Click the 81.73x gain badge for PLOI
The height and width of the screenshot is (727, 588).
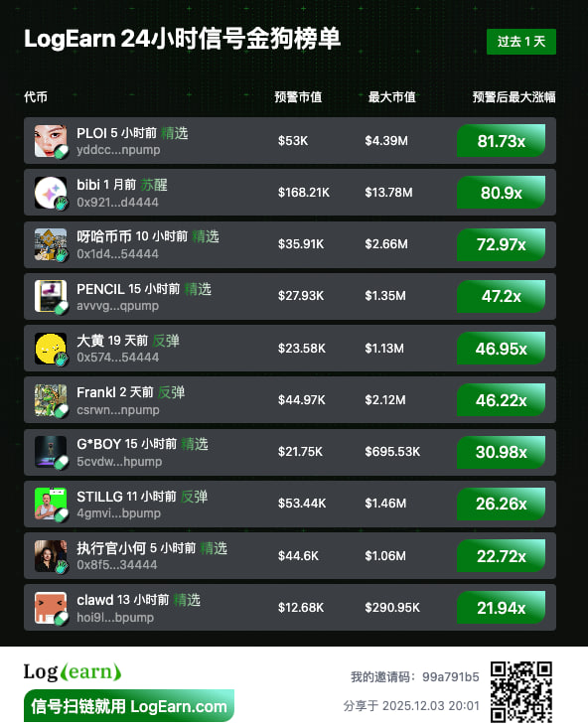pos(502,141)
